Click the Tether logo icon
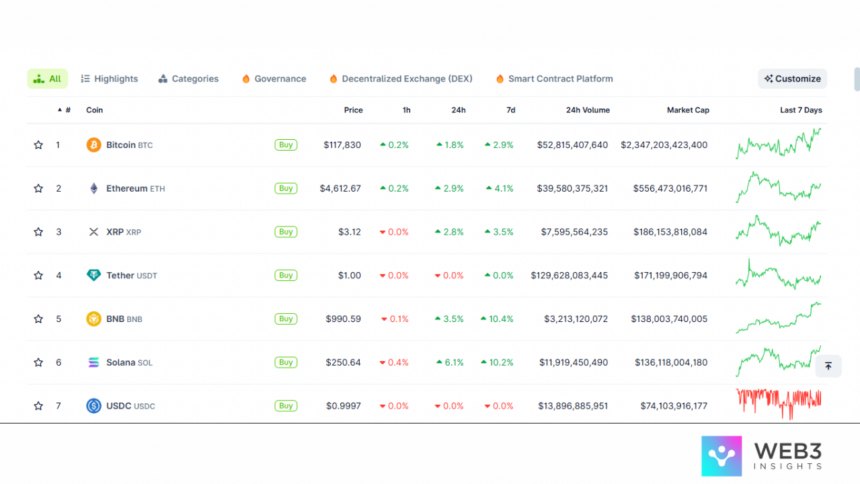 pyautogui.click(x=94, y=275)
